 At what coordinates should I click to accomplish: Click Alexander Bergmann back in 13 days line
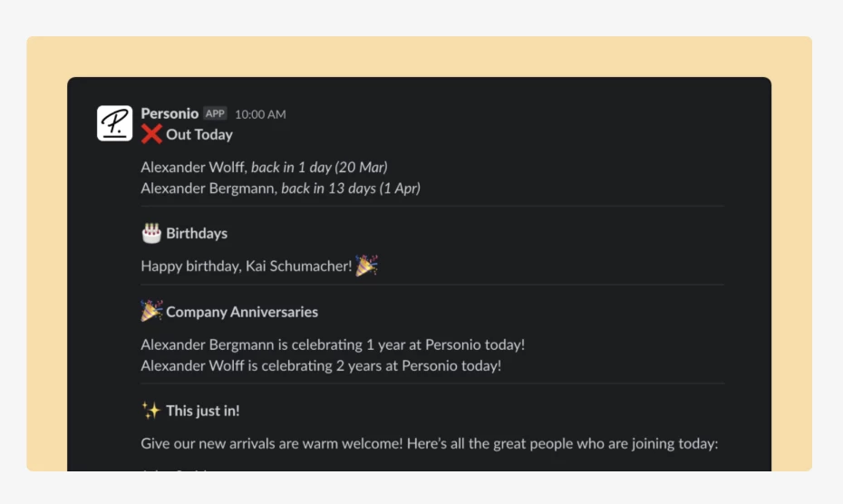281,189
